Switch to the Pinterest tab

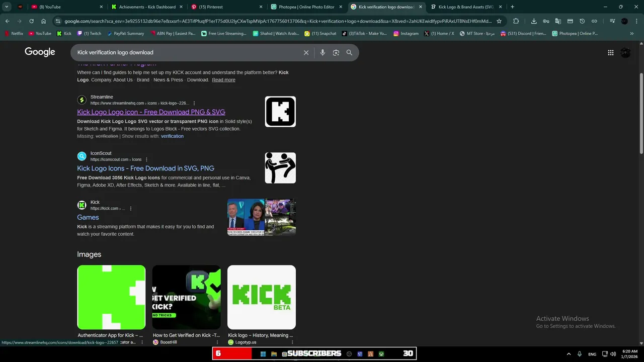tap(227, 7)
